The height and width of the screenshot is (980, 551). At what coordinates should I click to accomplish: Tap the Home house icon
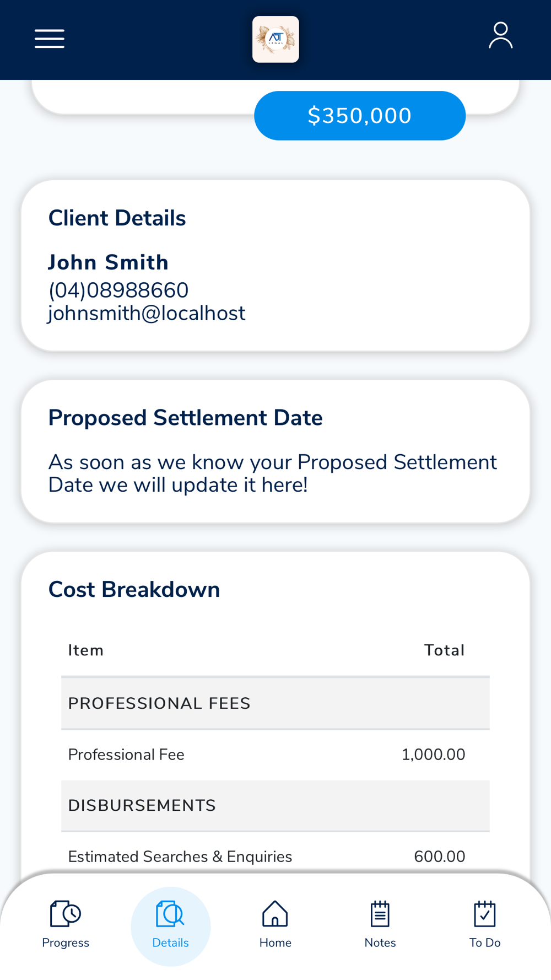click(x=275, y=914)
